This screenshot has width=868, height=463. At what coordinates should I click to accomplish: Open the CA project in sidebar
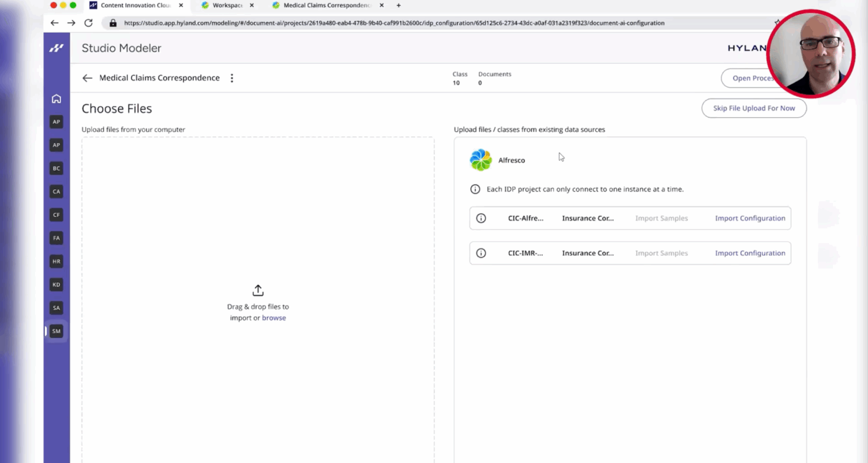pos(57,192)
